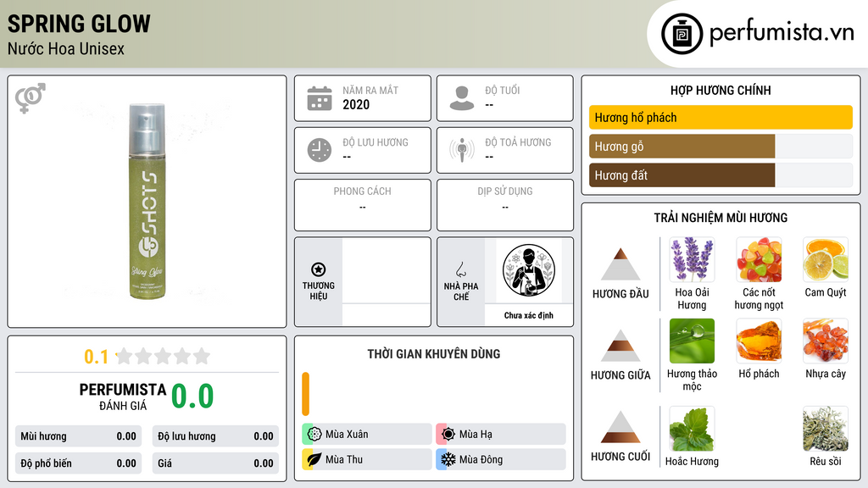
Task: Select the Hoa Oải Hương note image
Action: (692, 259)
